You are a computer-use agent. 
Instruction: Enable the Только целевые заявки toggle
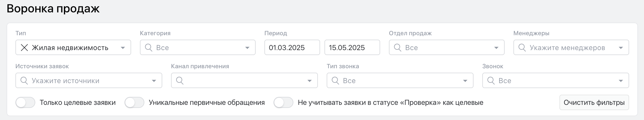click(25, 103)
